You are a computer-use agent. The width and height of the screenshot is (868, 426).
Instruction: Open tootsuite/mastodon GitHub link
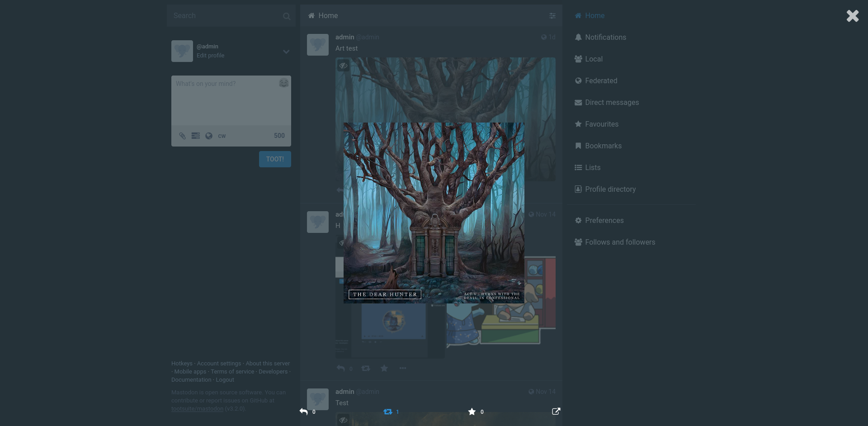197,409
